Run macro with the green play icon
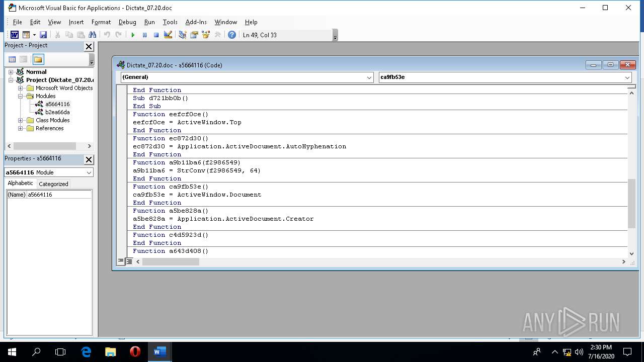 (133, 35)
